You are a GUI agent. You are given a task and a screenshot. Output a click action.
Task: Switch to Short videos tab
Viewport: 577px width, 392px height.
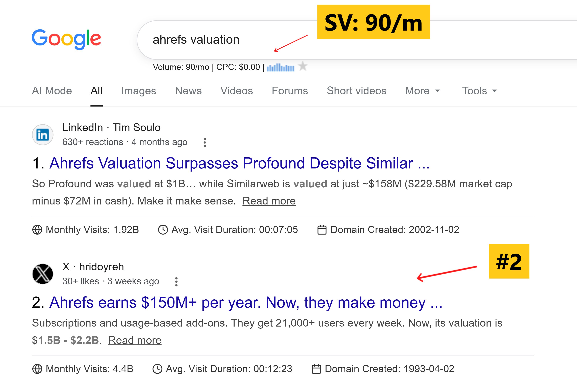356,91
